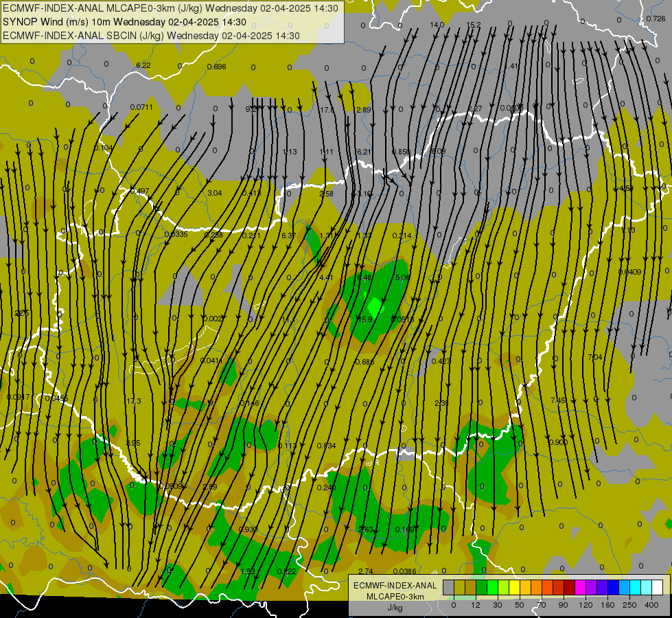The height and width of the screenshot is (618, 672).
Task: Click the map value '15.2'
Action: (474, 25)
